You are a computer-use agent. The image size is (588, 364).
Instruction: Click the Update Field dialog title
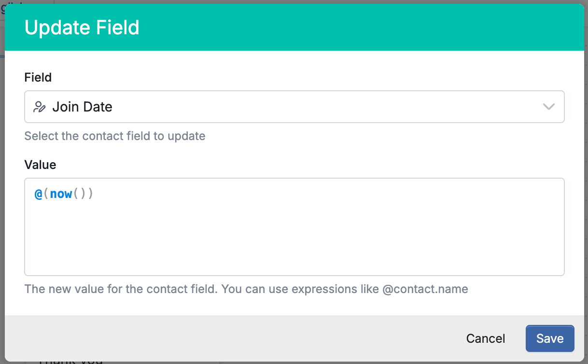click(82, 28)
